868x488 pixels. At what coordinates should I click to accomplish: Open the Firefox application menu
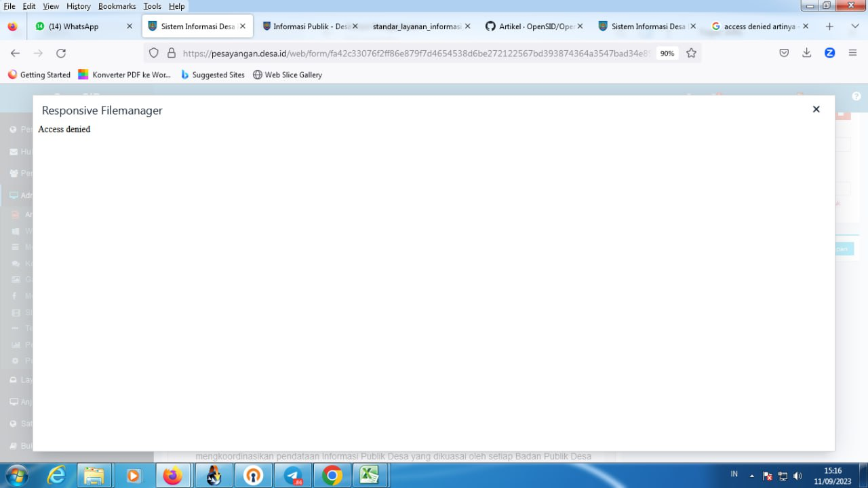point(853,53)
